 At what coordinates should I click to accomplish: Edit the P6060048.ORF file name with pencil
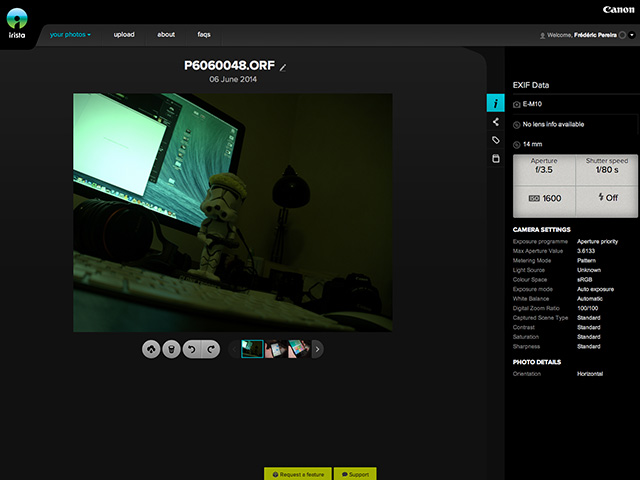(x=283, y=67)
